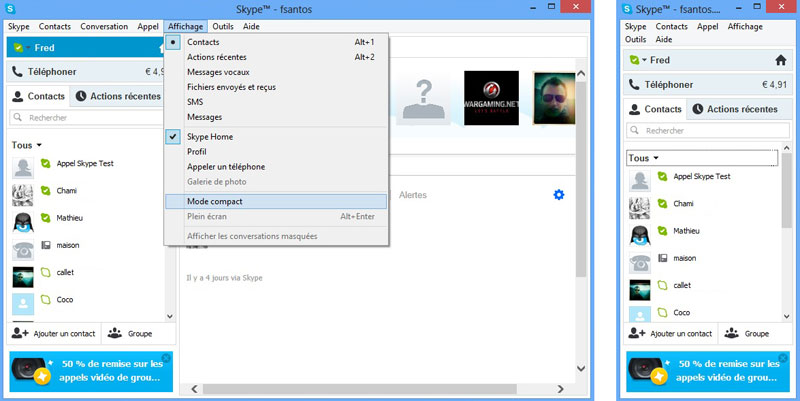Click the Rechercher search field in compact window
The width and height of the screenshot is (800, 401).
pos(708,131)
